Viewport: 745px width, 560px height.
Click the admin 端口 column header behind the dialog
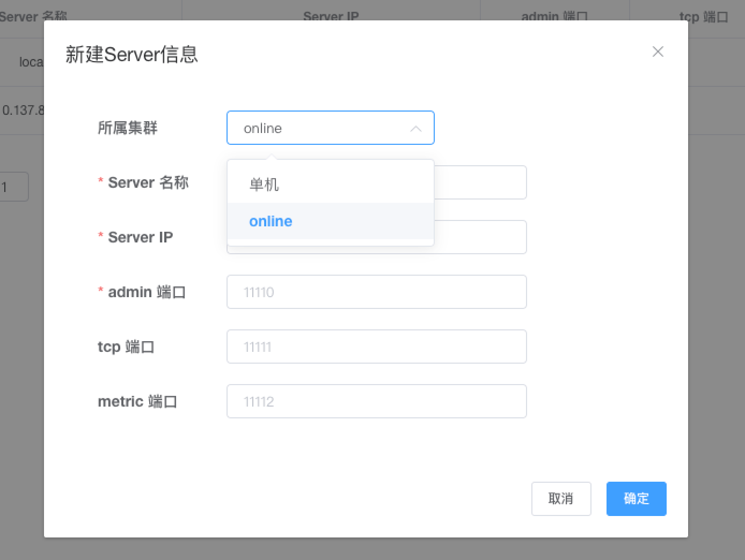point(554,16)
